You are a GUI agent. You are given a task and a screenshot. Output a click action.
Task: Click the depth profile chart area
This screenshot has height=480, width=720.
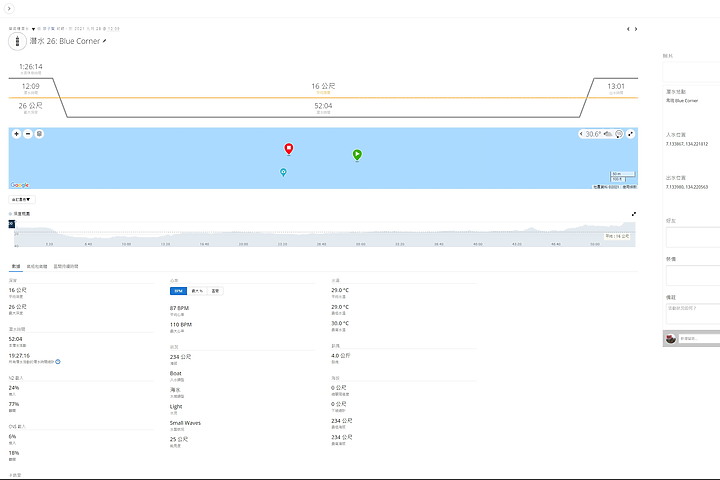pyautogui.click(x=324, y=234)
